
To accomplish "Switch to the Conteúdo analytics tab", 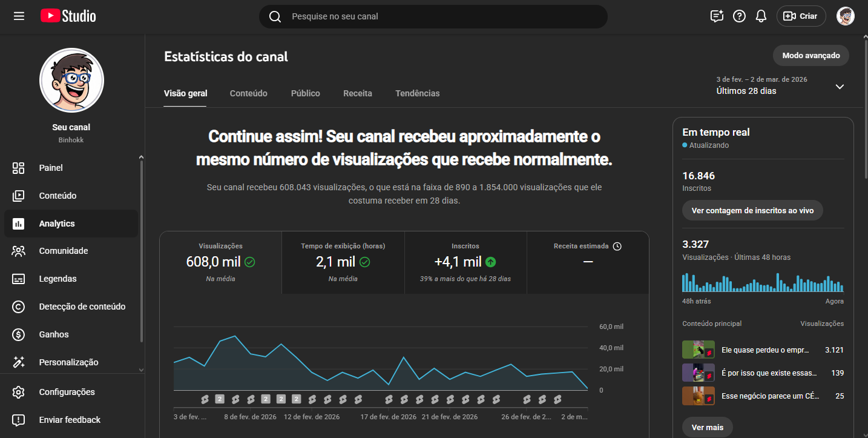I will (x=249, y=93).
